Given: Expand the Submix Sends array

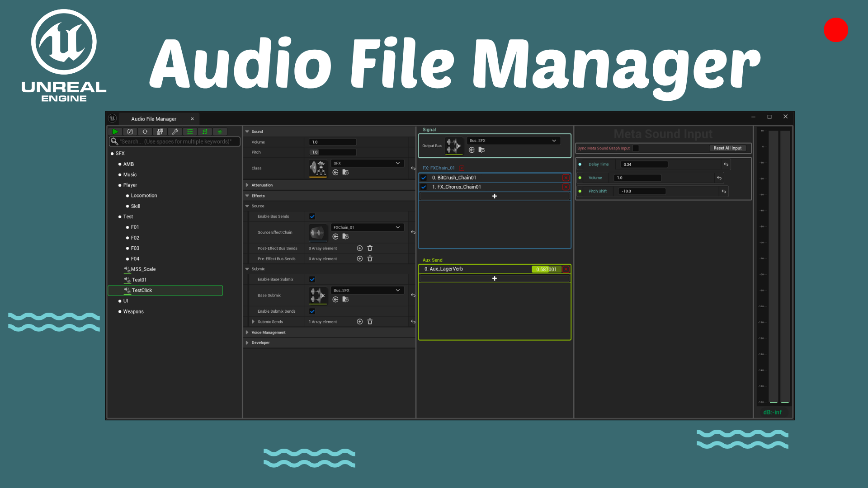Looking at the screenshot, I should tap(253, 322).
